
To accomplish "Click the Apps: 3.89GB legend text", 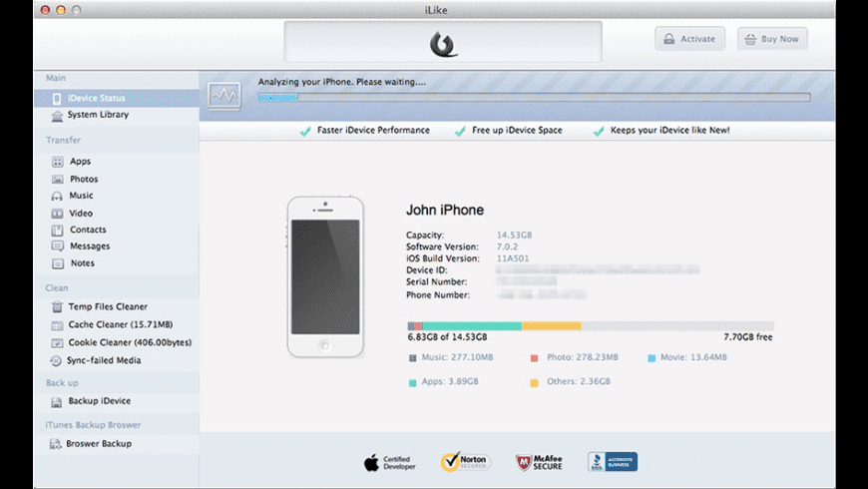I will [x=450, y=381].
